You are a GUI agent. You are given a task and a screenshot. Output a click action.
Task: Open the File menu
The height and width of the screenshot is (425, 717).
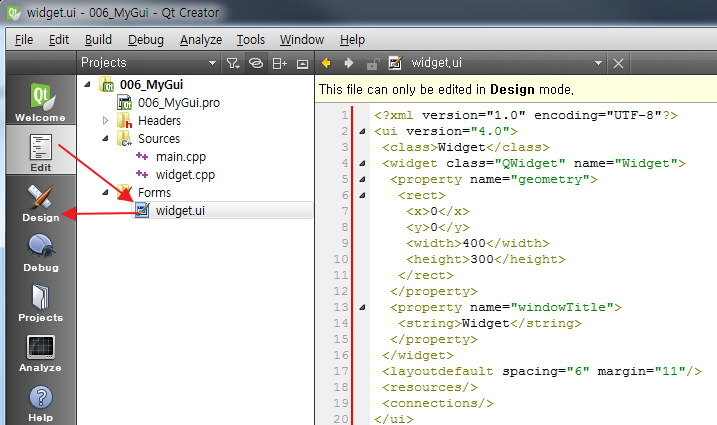click(x=24, y=40)
